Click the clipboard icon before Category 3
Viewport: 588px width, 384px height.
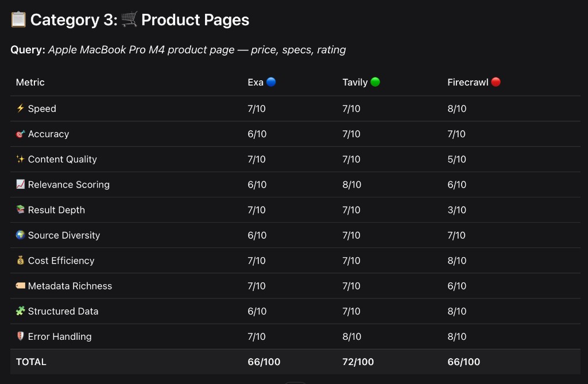point(17,19)
